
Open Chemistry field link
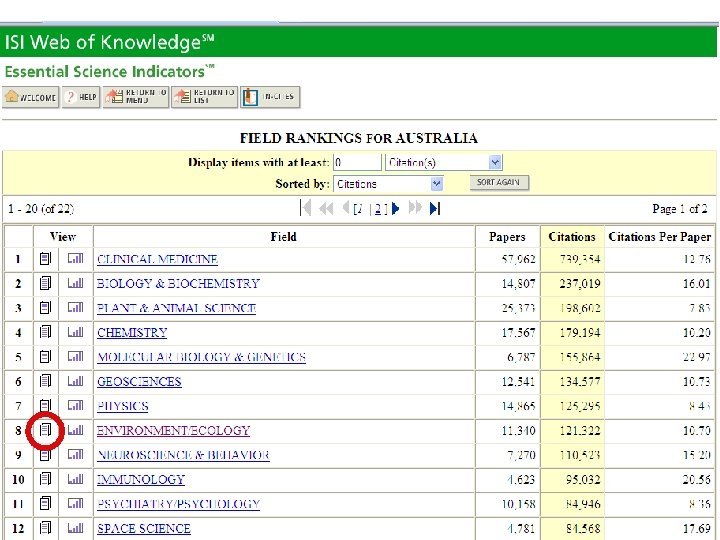(132, 332)
